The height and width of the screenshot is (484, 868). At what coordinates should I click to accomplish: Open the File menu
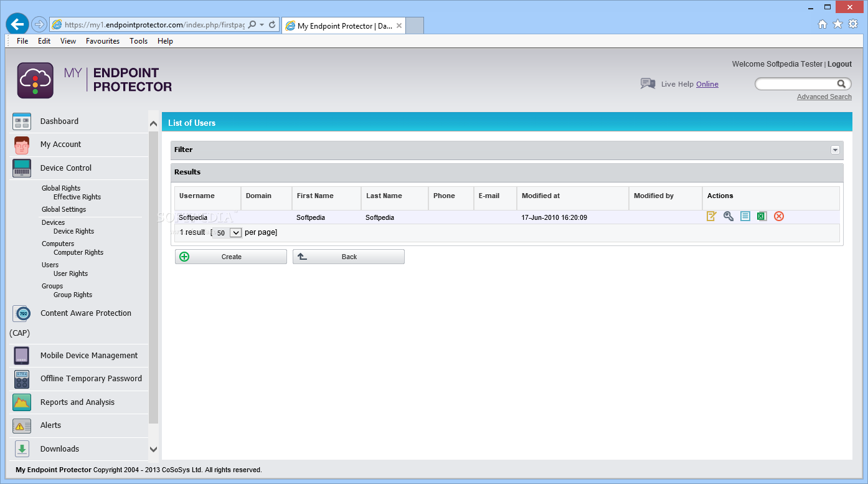coord(22,41)
